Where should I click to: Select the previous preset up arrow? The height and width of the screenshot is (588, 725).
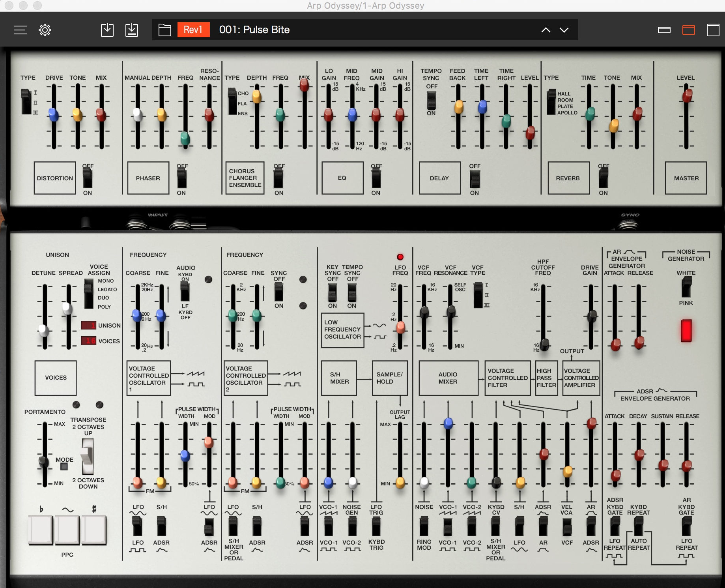point(546,30)
